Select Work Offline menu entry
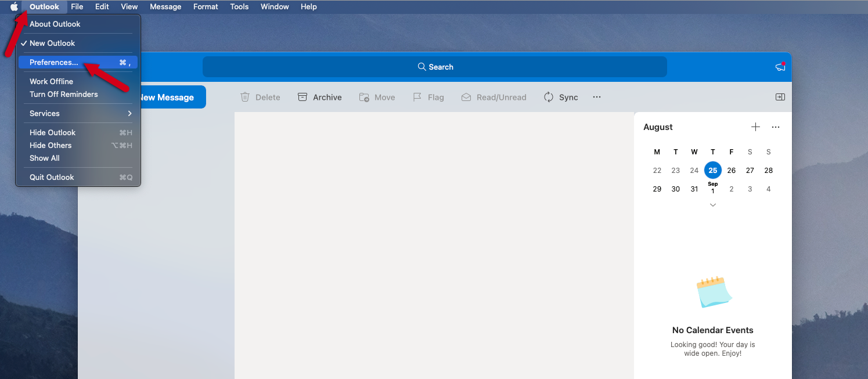 tap(78, 81)
